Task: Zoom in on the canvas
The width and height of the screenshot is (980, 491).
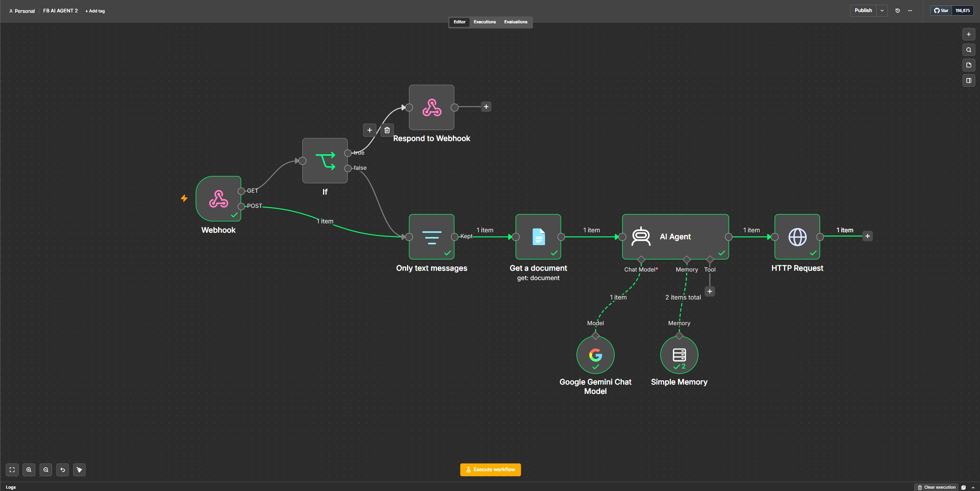Action: [x=29, y=470]
